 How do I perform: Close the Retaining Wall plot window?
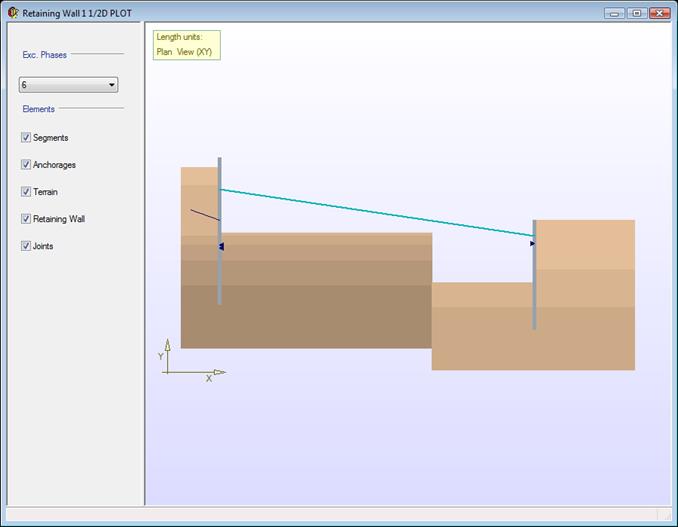[659, 13]
